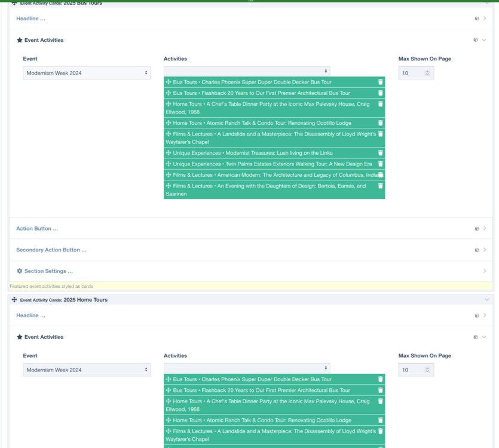Delete the Twin Palms Estates Walking Tour activity

coord(381,164)
